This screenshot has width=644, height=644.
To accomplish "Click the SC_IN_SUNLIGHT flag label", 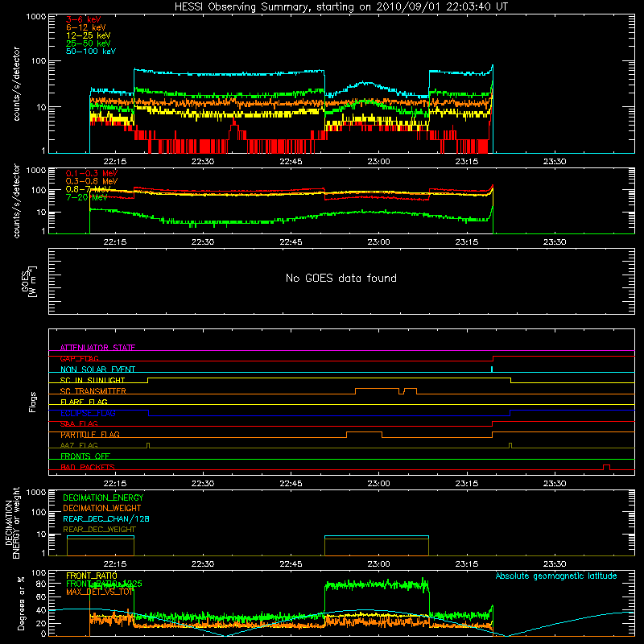I will pyautogui.click(x=93, y=380).
